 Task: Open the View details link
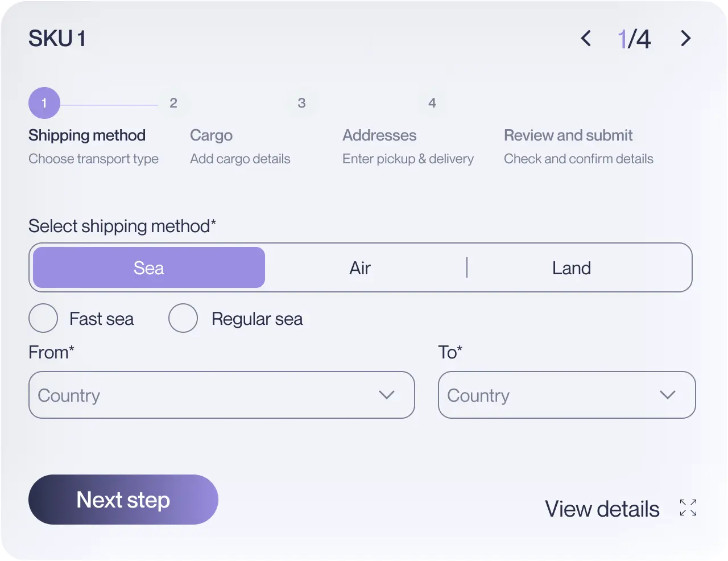(x=602, y=509)
